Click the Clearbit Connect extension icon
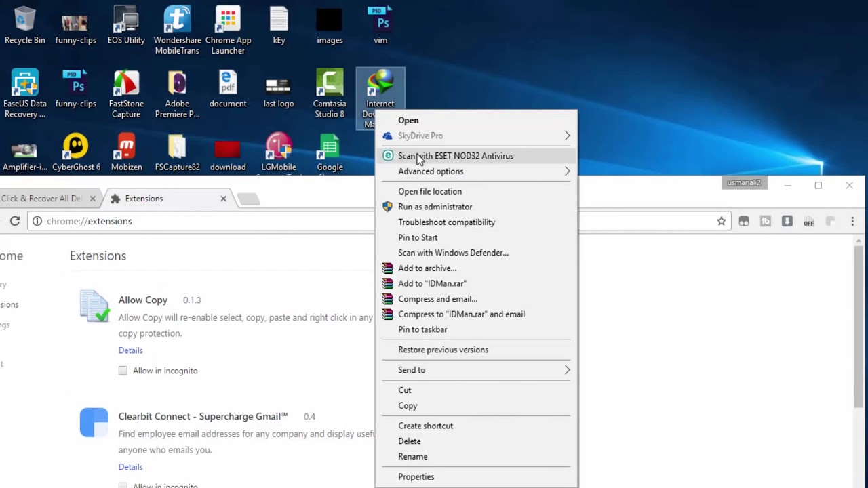 pos(94,422)
